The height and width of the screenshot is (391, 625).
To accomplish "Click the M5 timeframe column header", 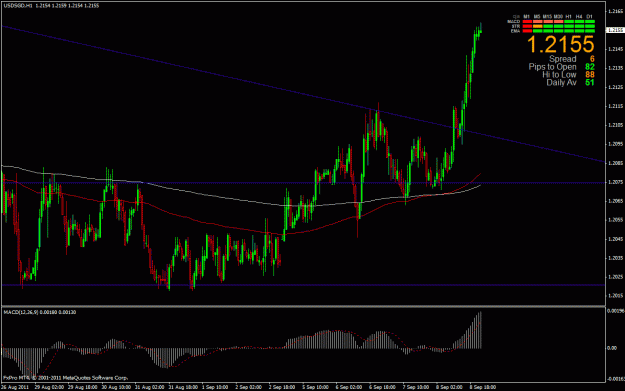I will pyautogui.click(x=537, y=17).
